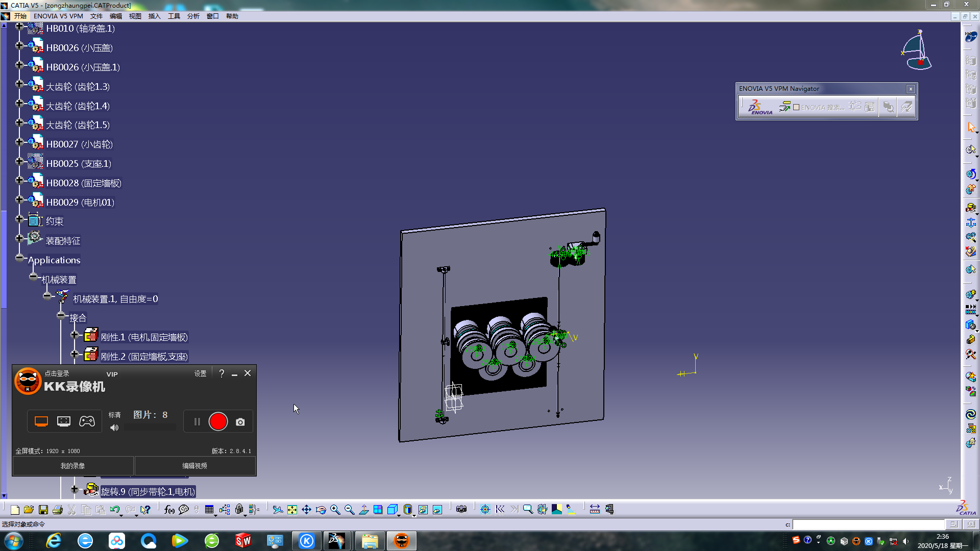Viewport: 980px width, 551px height.
Task: Mute the KK recorder speaker icon
Action: tap(114, 428)
